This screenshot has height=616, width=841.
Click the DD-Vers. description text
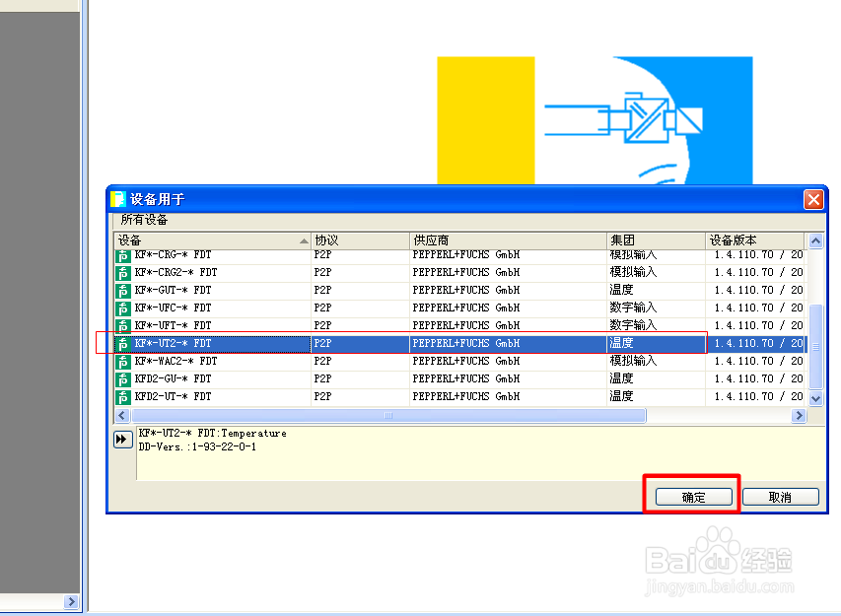click(197, 447)
